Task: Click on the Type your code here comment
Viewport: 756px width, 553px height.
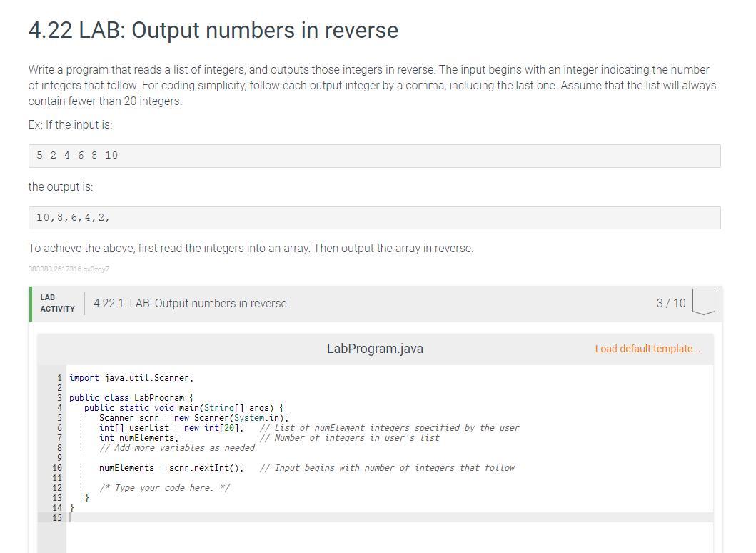Action: tap(164, 487)
